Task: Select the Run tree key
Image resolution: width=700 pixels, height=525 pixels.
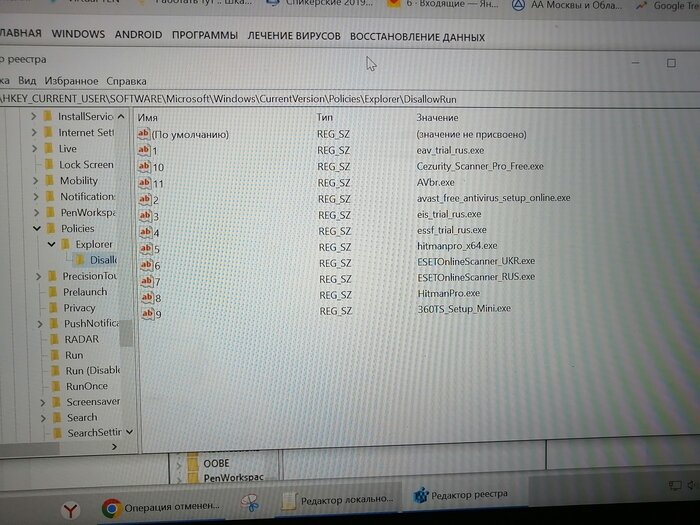Action: 74,355
